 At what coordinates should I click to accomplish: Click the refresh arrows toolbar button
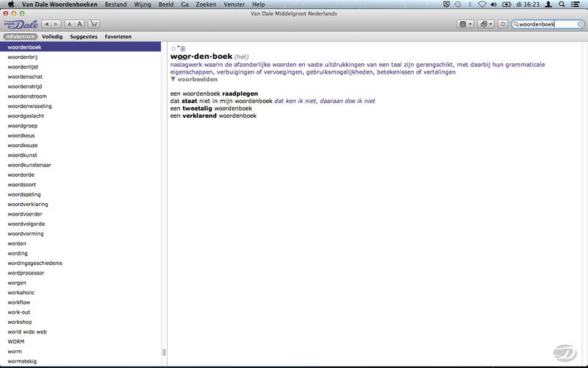503,24
